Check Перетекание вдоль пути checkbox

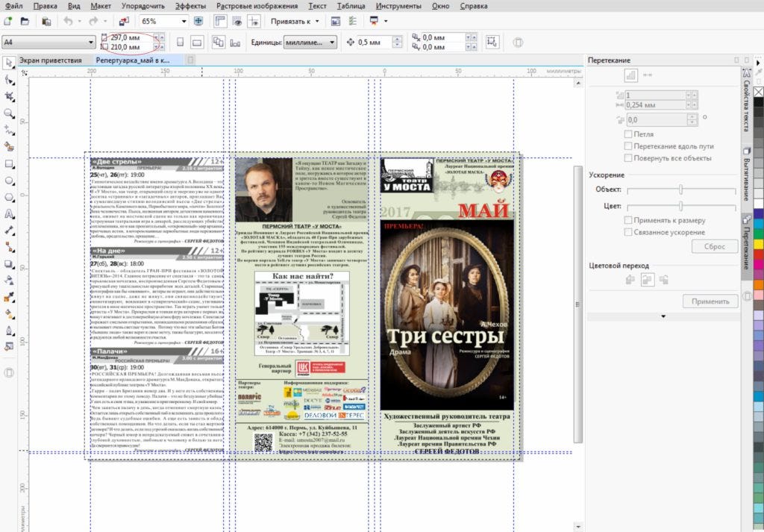point(628,146)
